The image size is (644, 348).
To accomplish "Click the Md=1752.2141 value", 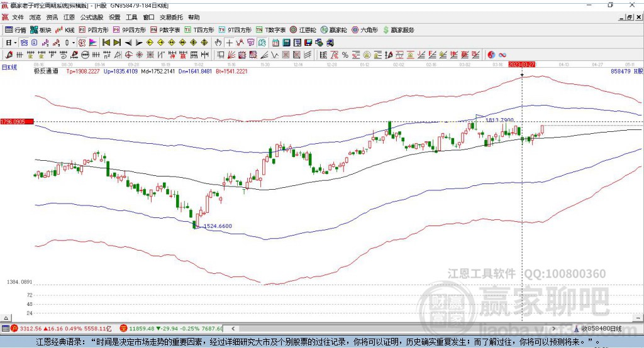I will coord(158,72).
